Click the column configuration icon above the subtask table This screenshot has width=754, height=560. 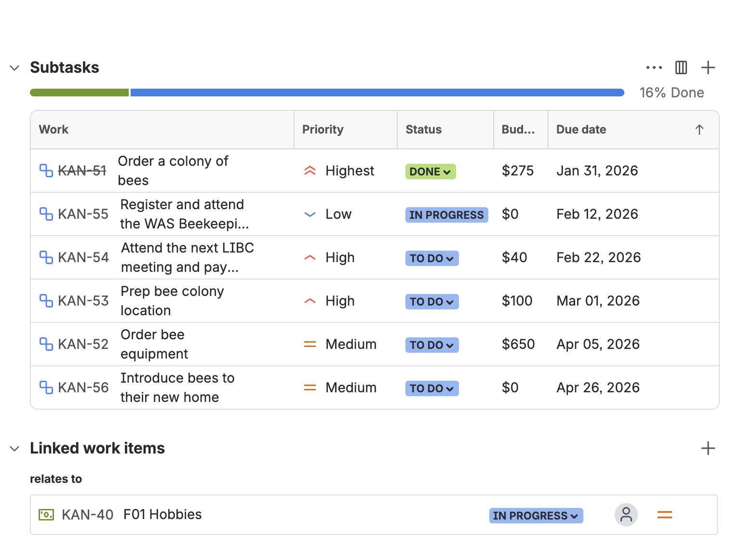pos(681,67)
